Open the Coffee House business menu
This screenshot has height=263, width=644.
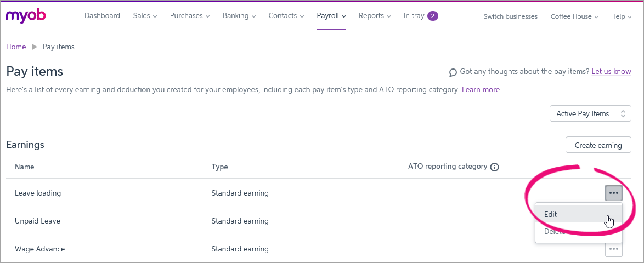pyautogui.click(x=574, y=16)
